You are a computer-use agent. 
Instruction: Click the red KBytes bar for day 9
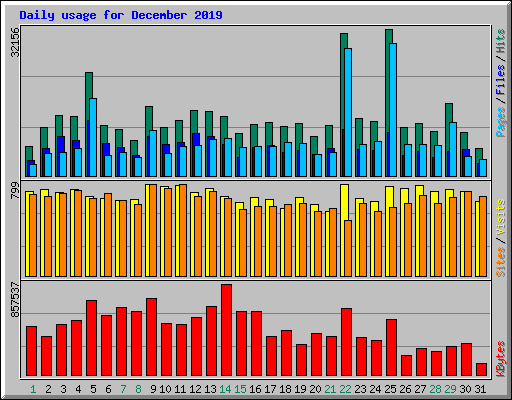[151, 337]
